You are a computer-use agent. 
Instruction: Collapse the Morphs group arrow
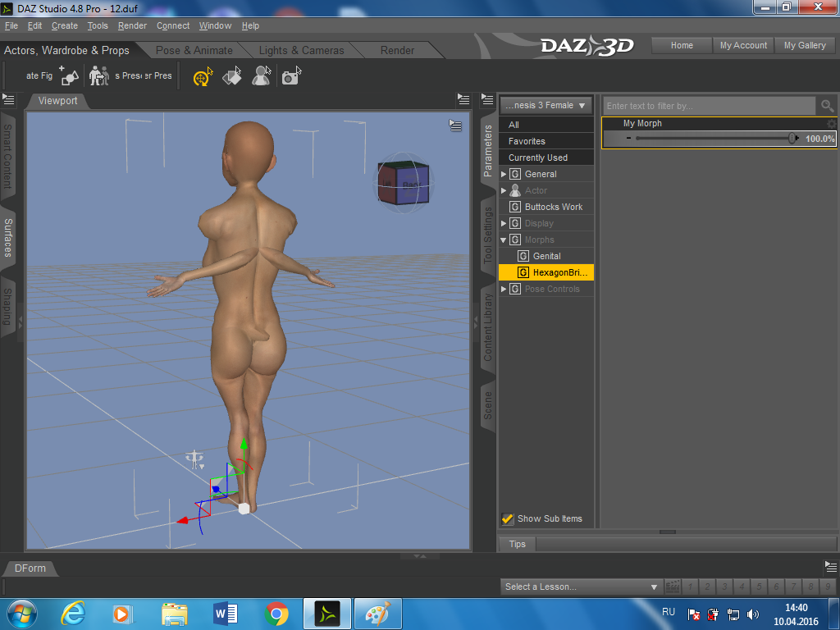click(504, 240)
